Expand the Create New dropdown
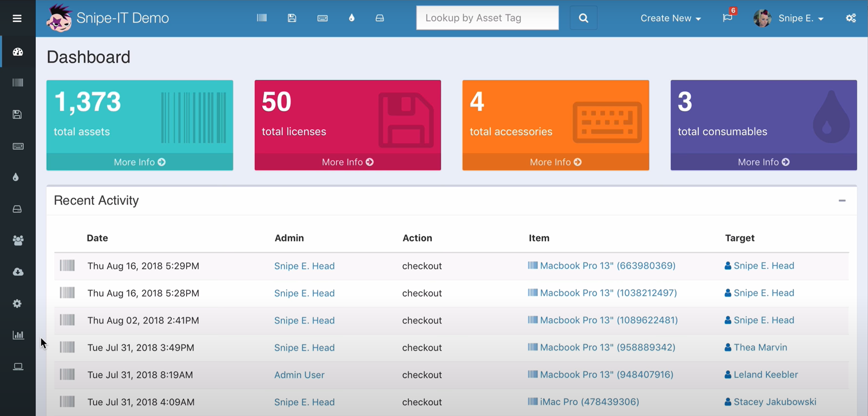The image size is (868, 416). click(671, 18)
